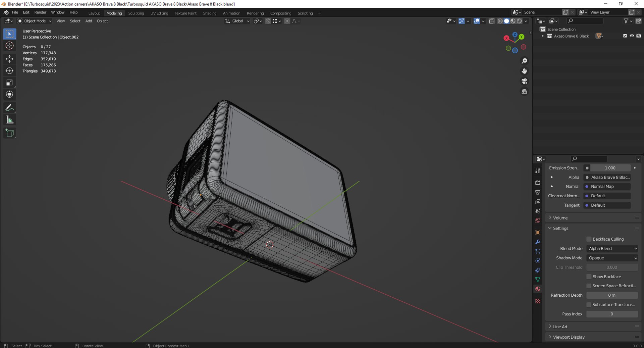Switch orthographic/perspective grid icon

point(524,91)
